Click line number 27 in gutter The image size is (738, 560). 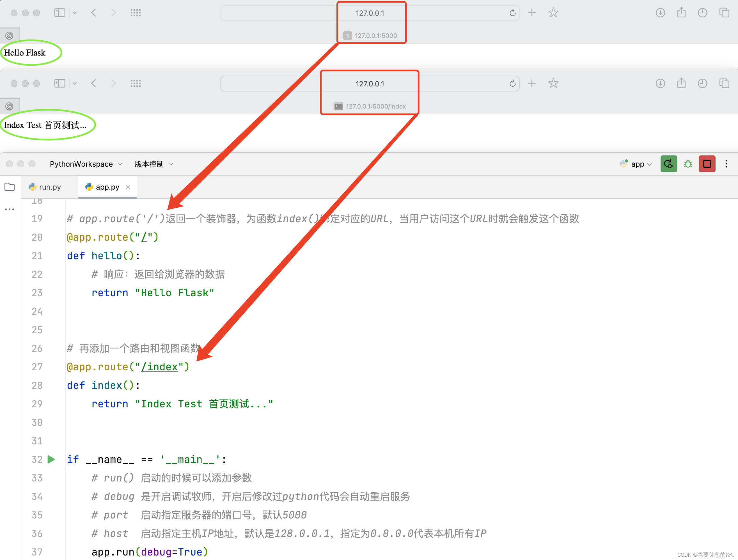[x=37, y=367]
